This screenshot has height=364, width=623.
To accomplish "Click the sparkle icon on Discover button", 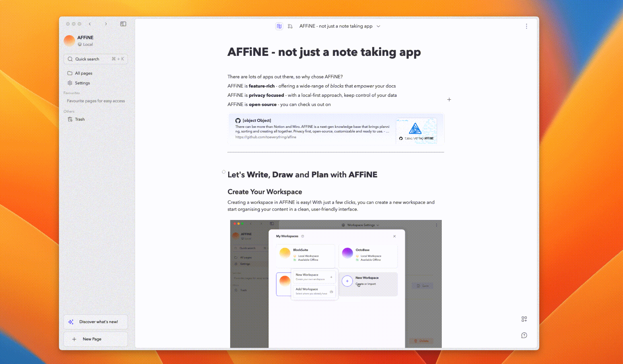I will click(71, 322).
